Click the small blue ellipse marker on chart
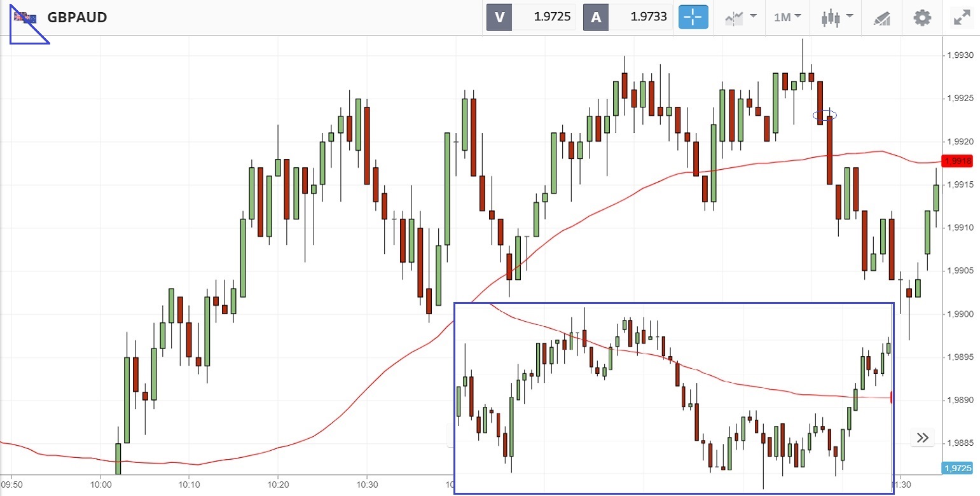Screen dimensions: 980x496 pyautogui.click(x=825, y=115)
